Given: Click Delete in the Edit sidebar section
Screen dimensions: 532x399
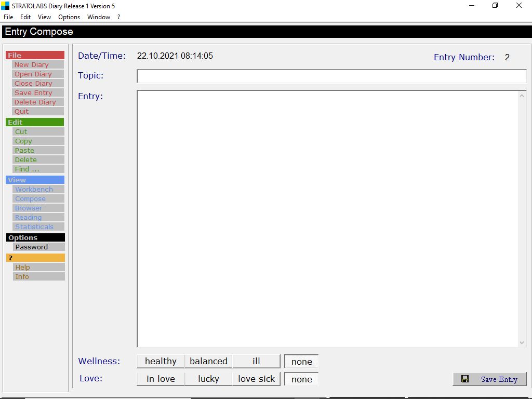Looking at the screenshot, I should tap(38, 159).
